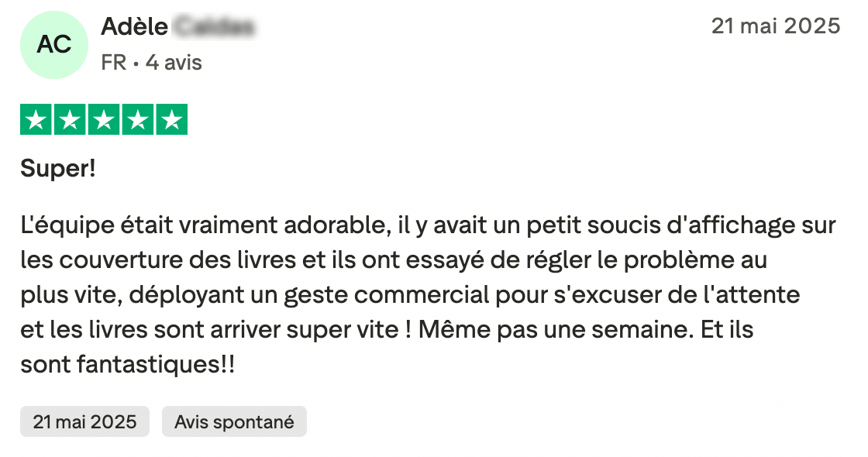The width and height of the screenshot is (868, 457).
Task: Click the blurred reviewer surname
Action: point(213,28)
